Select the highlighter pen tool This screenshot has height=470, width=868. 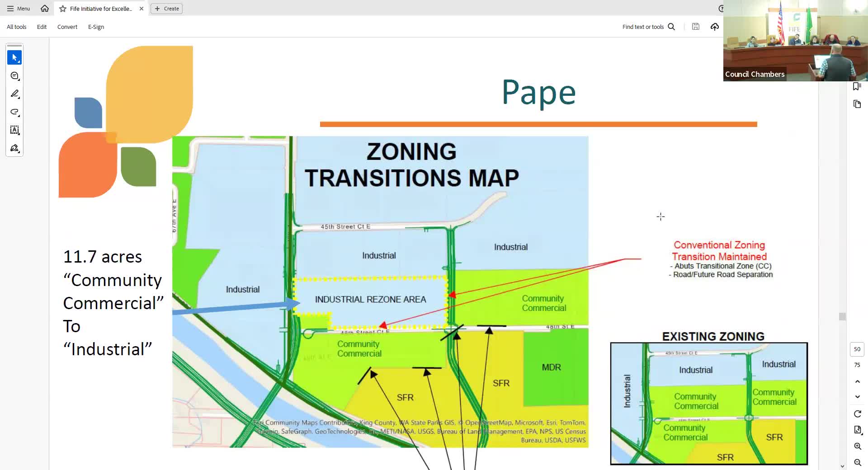(14, 94)
